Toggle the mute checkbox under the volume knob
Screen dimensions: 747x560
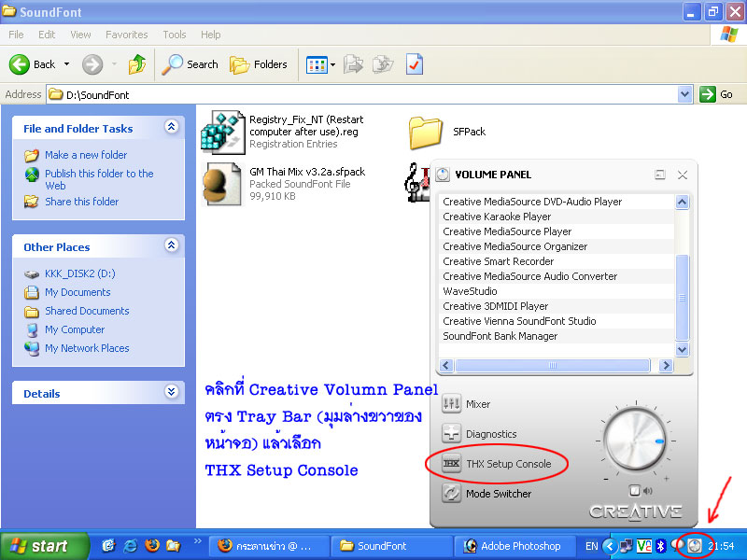click(634, 490)
